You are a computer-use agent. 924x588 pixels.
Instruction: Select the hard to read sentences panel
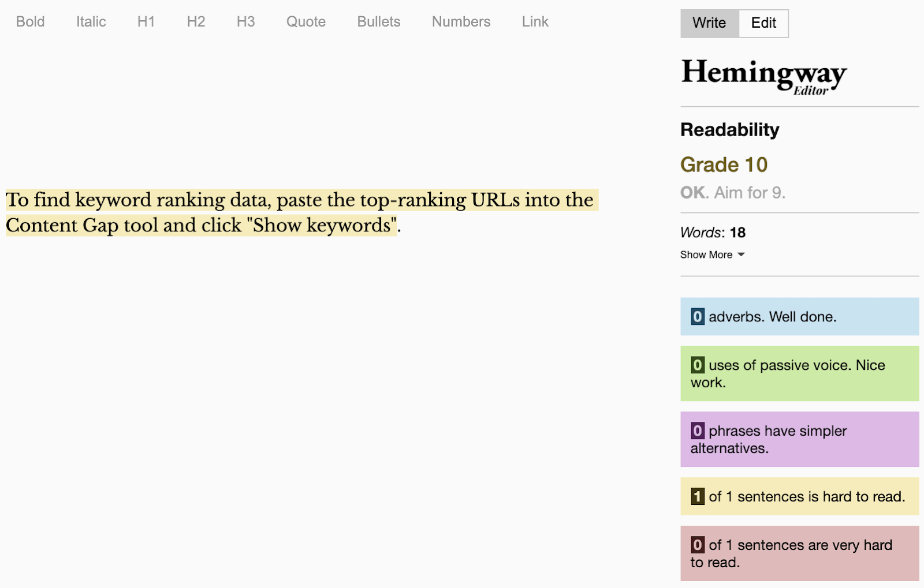799,496
